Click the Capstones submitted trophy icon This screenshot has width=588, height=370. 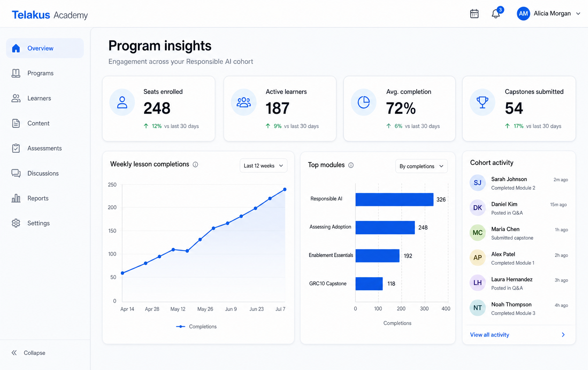482,102
